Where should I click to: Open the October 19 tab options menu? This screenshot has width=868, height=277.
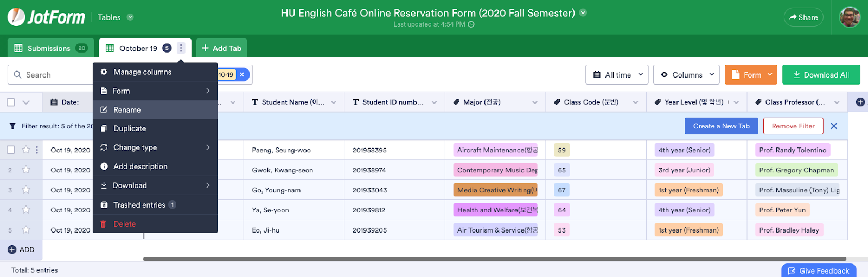pos(181,48)
